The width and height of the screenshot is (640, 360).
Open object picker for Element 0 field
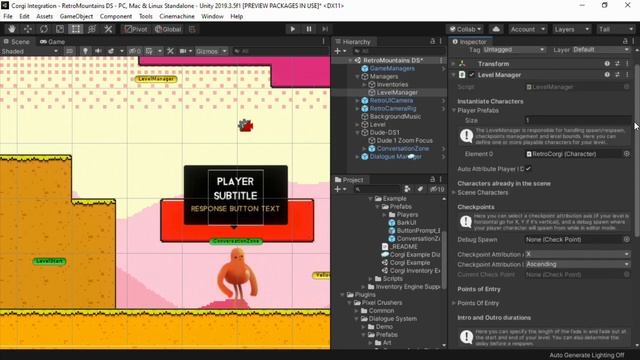click(x=627, y=154)
